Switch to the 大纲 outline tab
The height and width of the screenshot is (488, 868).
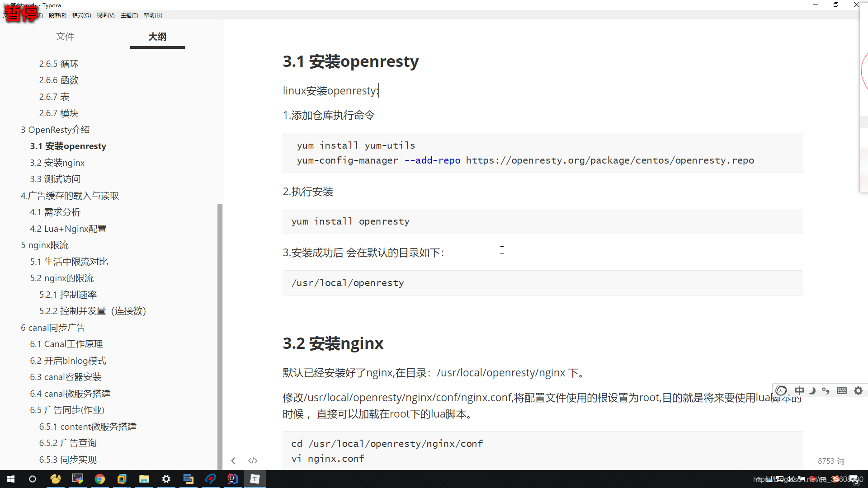(x=157, y=37)
